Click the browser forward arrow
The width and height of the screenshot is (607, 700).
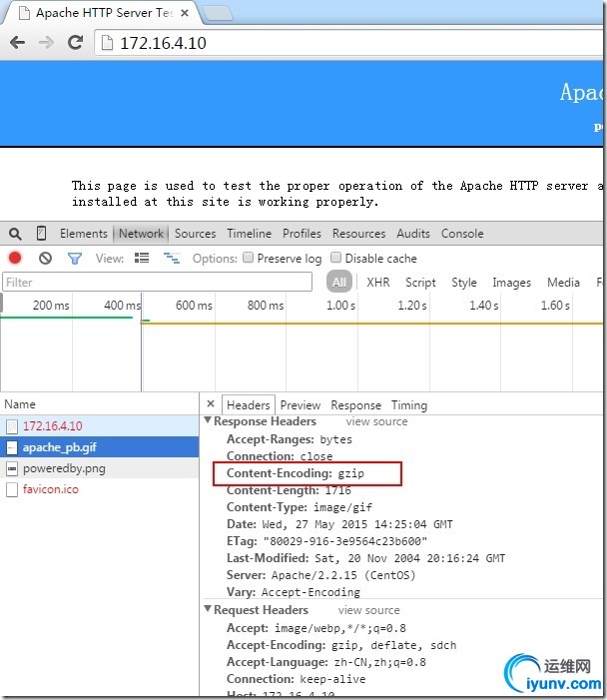pyautogui.click(x=46, y=43)
